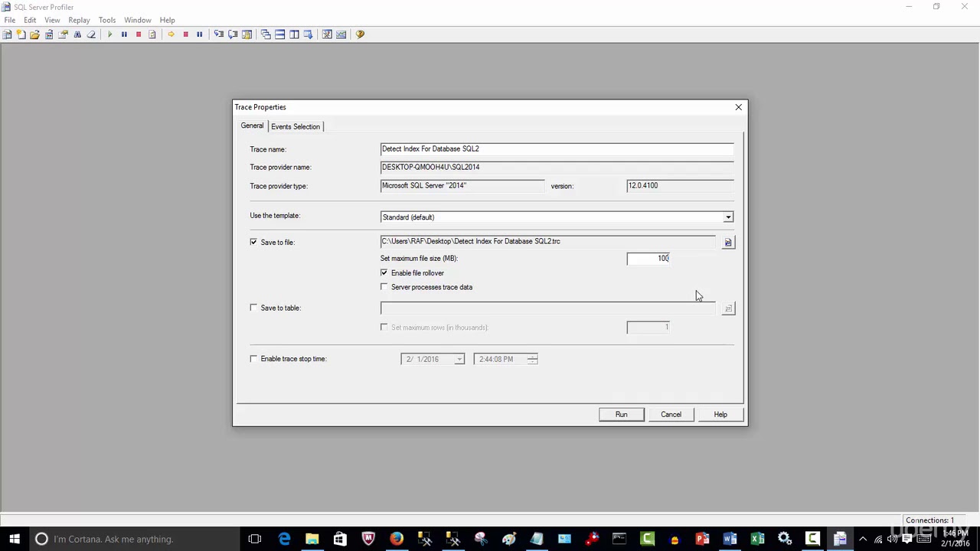This screenshot has width=980, height=551.
Task: Click the yellow question mark help icon
Action: click(x=360, y=34)
